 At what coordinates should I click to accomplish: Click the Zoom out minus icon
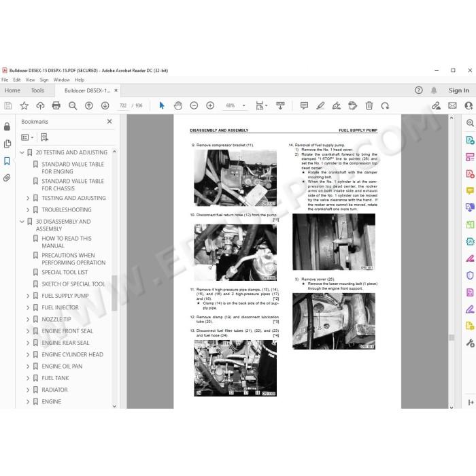pos(194,105)
